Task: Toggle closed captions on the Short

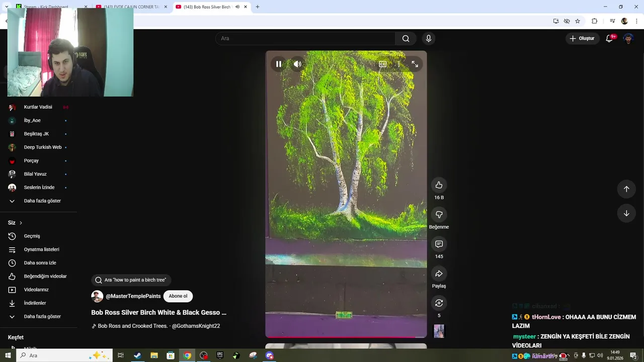Action: (x=382, y=64)
